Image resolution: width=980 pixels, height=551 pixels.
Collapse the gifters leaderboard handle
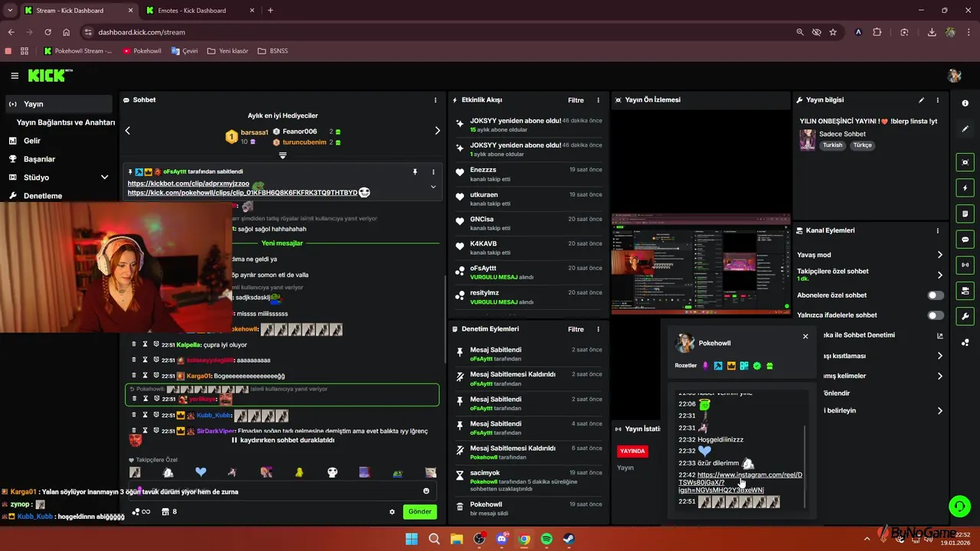[x=283, y=155]
